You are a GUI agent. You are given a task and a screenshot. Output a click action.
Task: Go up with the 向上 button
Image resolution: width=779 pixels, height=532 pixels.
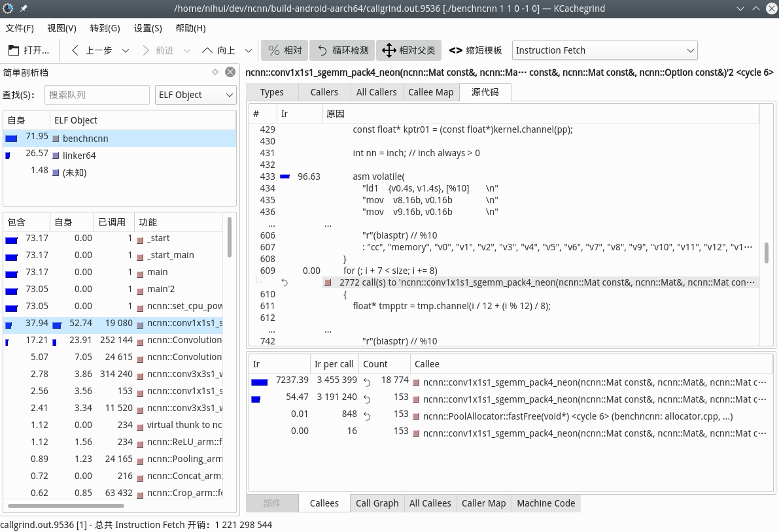point(218,50)
